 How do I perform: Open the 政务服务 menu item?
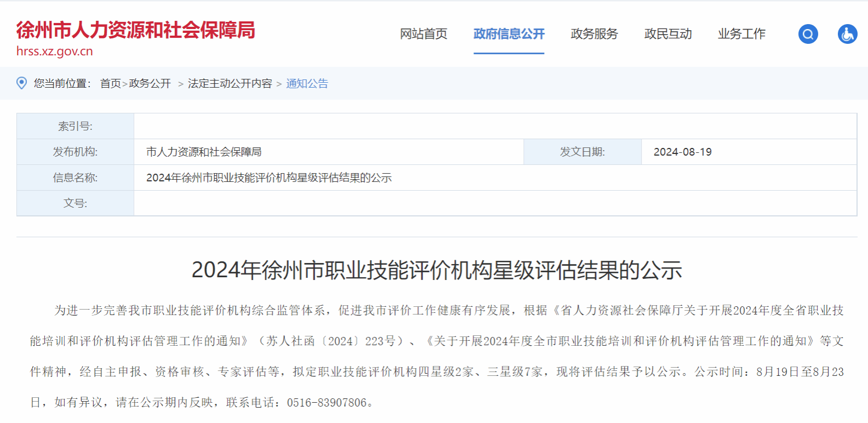pos(594,34)
